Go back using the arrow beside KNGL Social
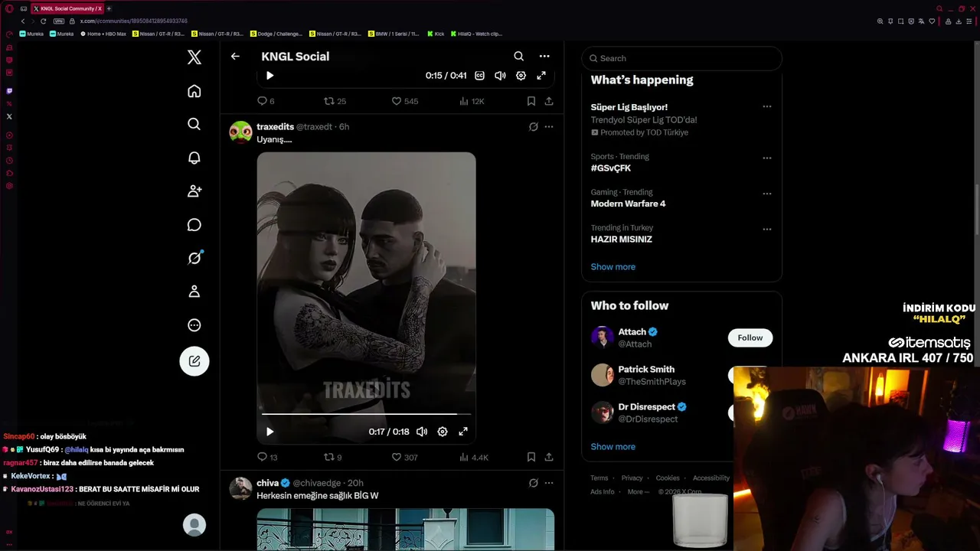 (235, 56)
